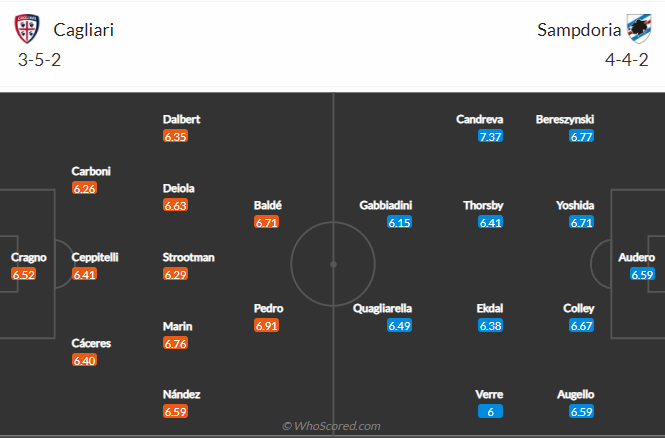Open the Sampdoria team name link
The height and width of the screenshot is (438, 665).
coord(579,30)
